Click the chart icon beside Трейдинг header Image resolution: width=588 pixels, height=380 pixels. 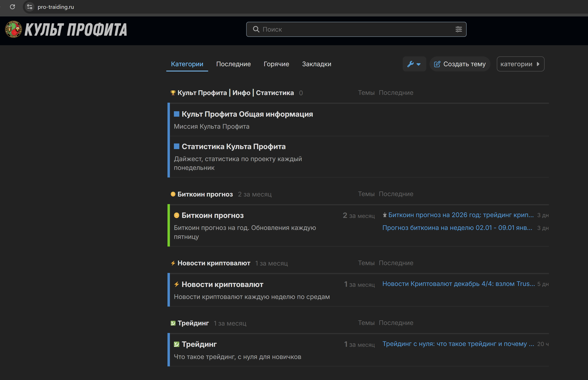pyautogui.click(x=173, y=323)
